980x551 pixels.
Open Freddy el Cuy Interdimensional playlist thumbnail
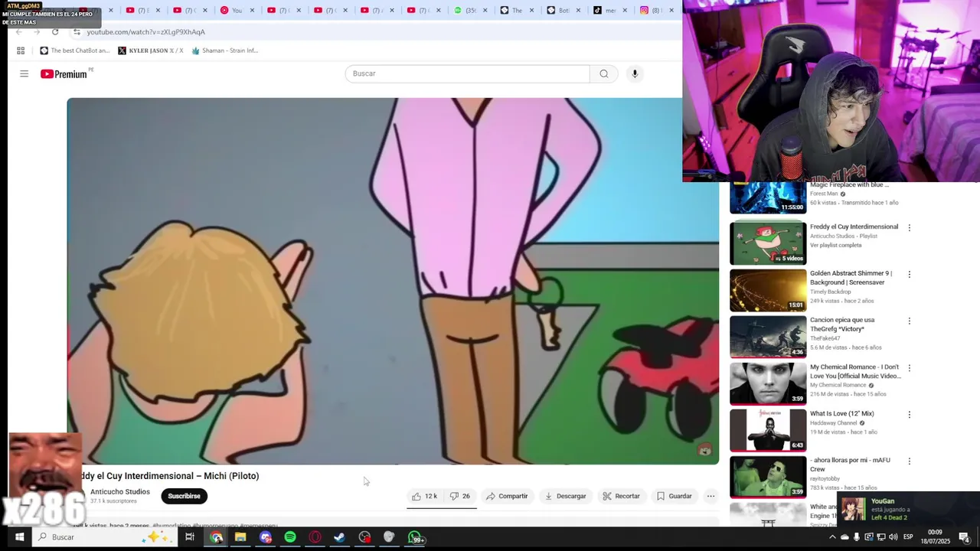point(768,243)
